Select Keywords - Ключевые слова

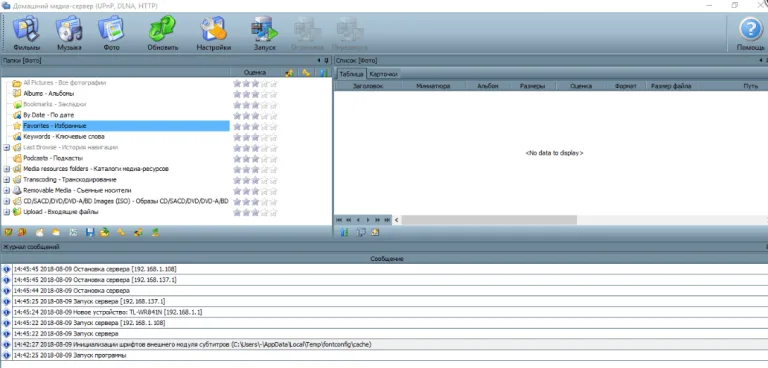pos(64,137)
